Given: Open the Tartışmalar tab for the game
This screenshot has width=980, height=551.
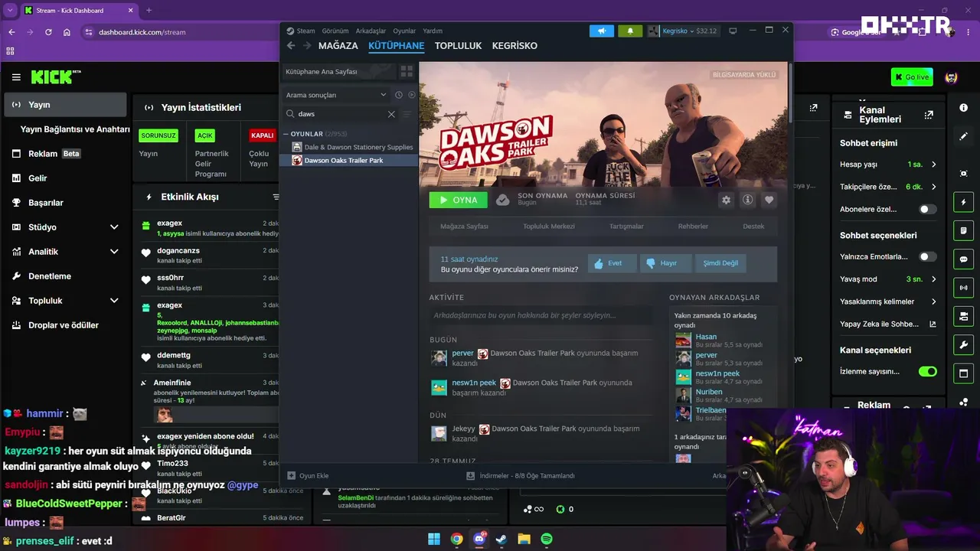Looking at the screenshot, I should point(626,227).
